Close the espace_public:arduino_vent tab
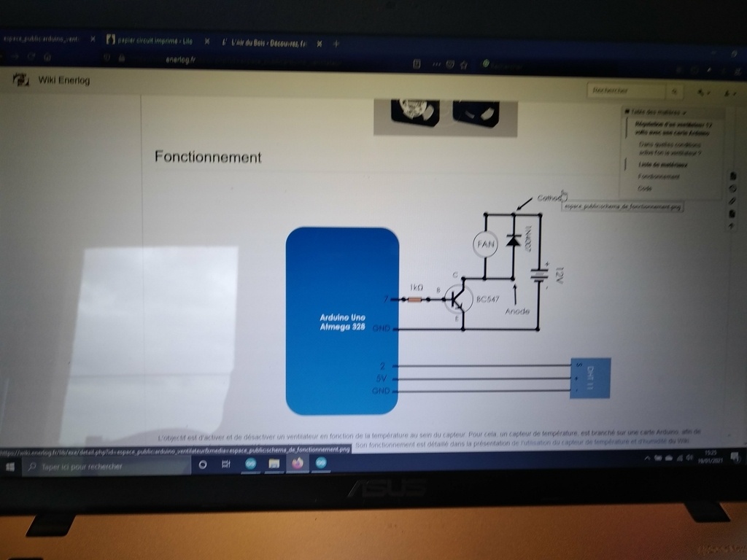747x560 pixels. [93, 39]
